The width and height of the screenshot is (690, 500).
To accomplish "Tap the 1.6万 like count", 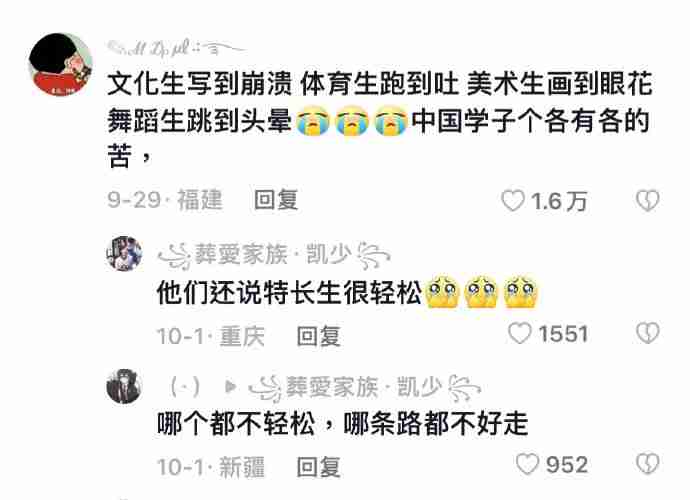I will (x=559, y=202).
